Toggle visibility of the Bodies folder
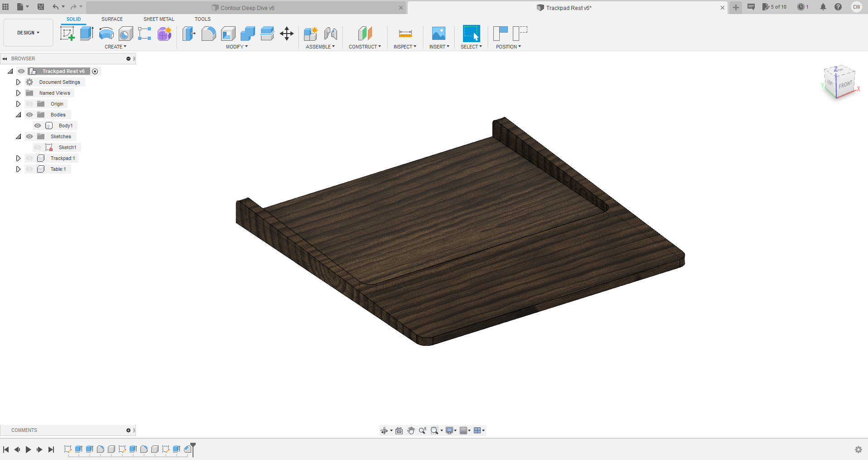 [29, 115]
